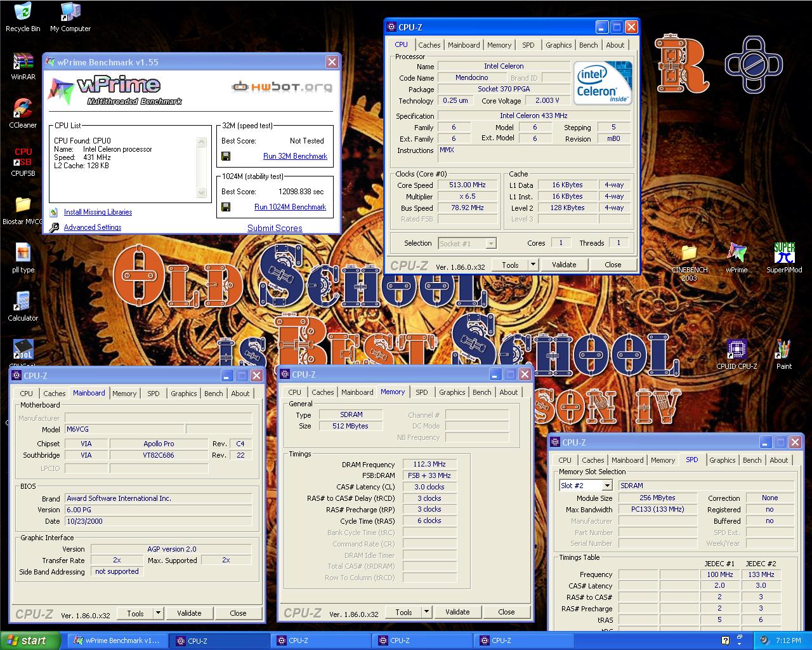Click Award Software International Inc. BIOS brand

point(158,498)
